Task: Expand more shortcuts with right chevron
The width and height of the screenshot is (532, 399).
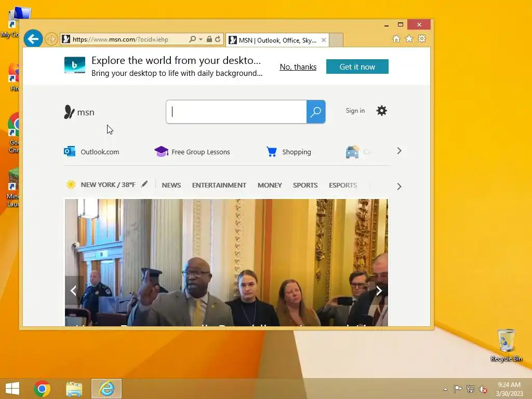Action: pos(400,151)
